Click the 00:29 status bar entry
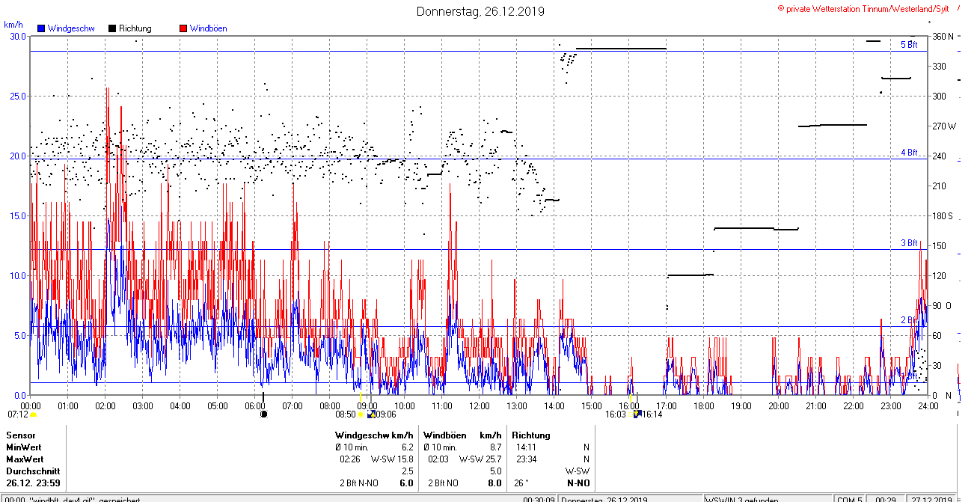The height and width of the screenshot is (502, 980). pyautogui.click(x=885, y=499)
